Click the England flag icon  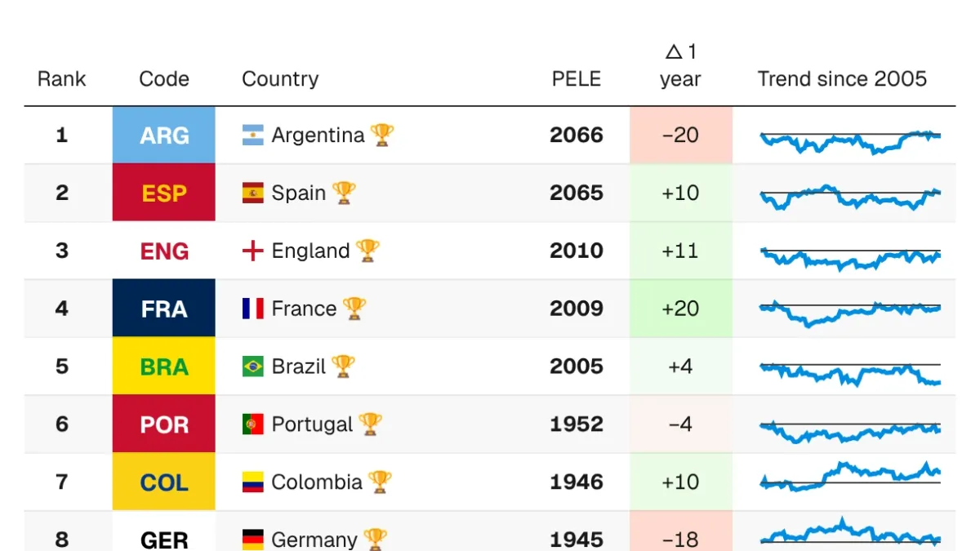point(252,251)
